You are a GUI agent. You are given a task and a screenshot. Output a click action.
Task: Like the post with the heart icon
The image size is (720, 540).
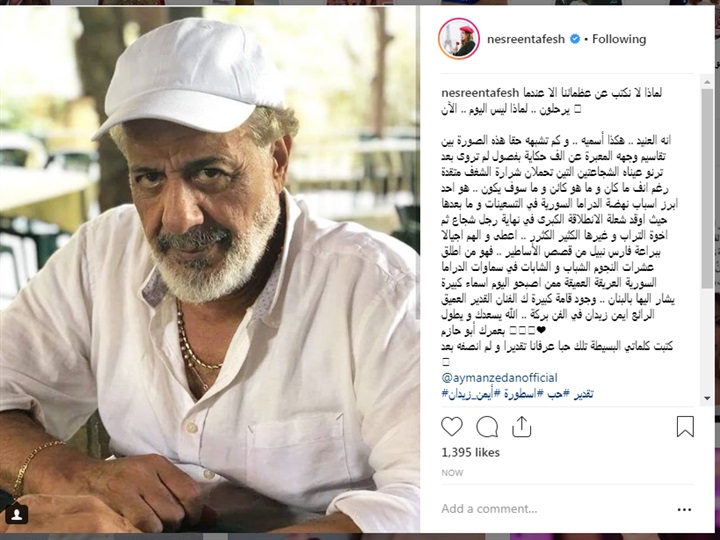click(451, 427)
